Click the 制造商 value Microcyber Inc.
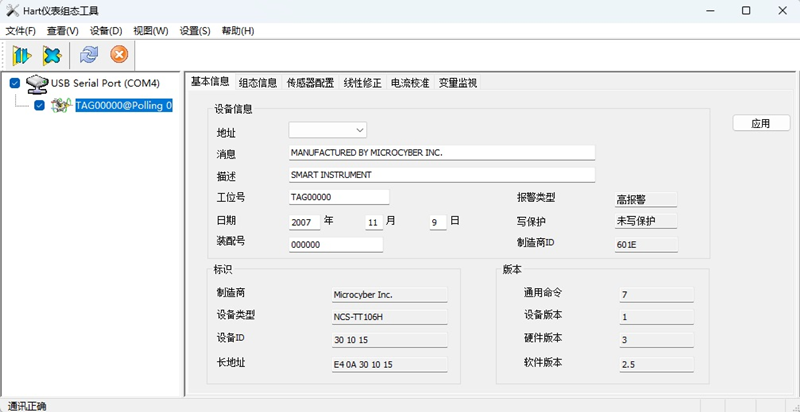Image resolution: width=800 pixels, height=412 pixels. 389,295
